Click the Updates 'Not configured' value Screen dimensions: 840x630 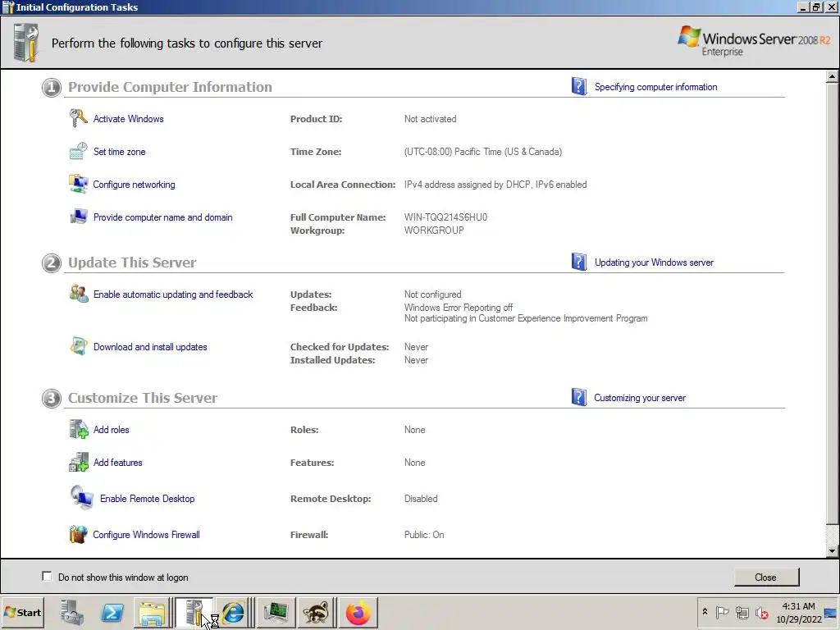pyautogui.click(x=433, y=294)
